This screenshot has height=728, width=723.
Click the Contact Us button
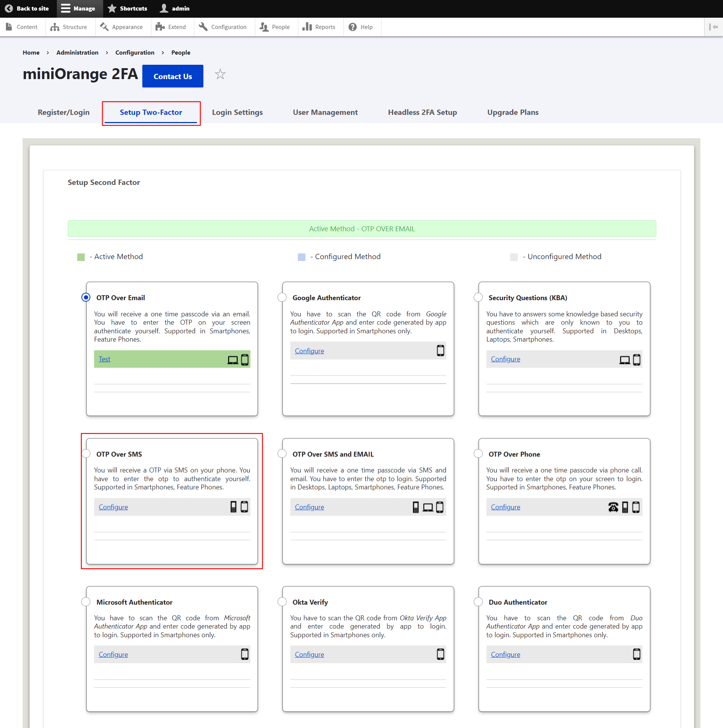172,76
